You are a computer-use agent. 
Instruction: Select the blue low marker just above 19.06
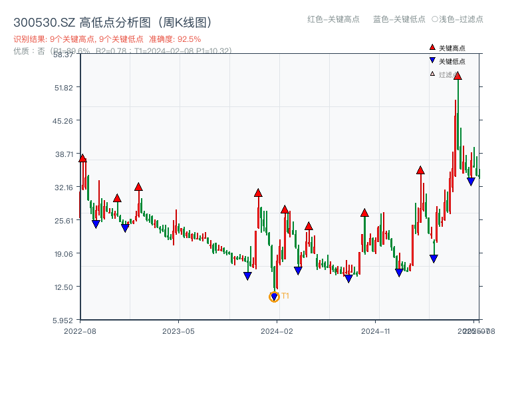coord(434,259)
